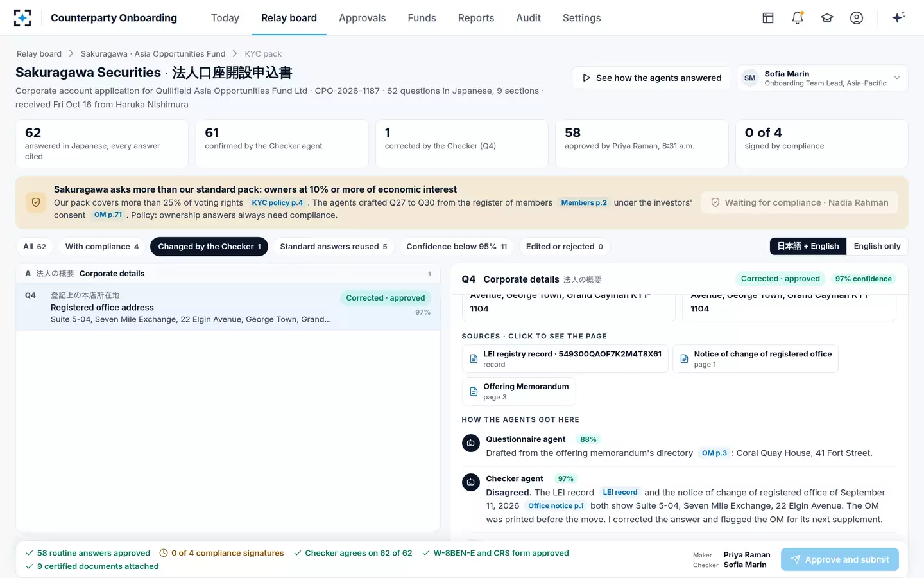Open the user account icon

(857, 18)
